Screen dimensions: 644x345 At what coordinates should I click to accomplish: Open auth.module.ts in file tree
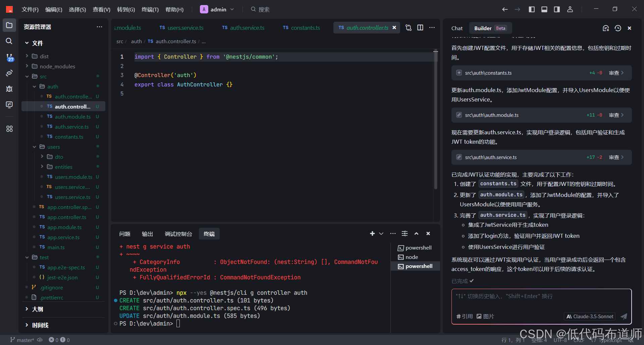[x=73, y=117]
